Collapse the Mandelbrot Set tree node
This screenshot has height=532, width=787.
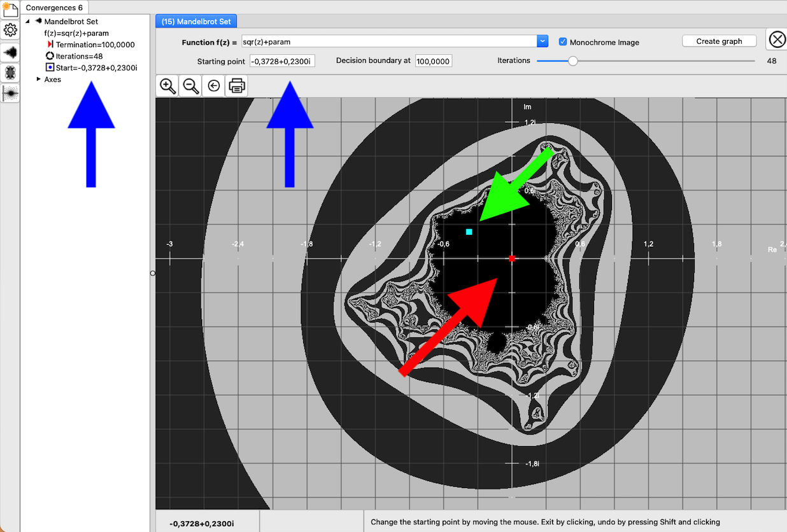27,22
